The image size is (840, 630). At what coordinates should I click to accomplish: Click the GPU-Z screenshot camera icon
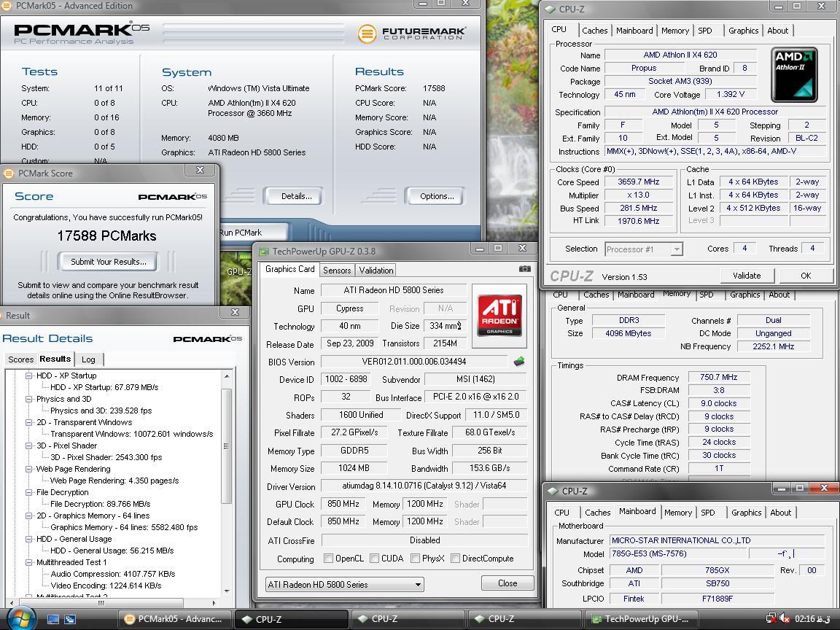point(525,269)
